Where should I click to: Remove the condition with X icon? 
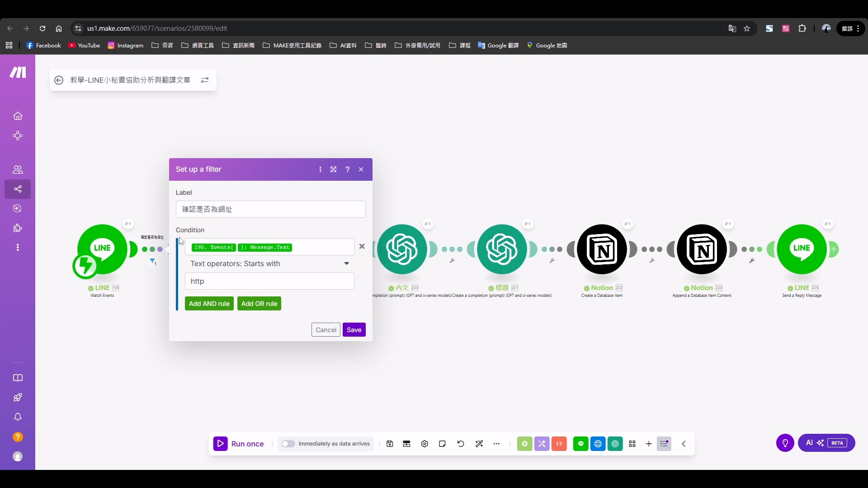coord(362,246)
